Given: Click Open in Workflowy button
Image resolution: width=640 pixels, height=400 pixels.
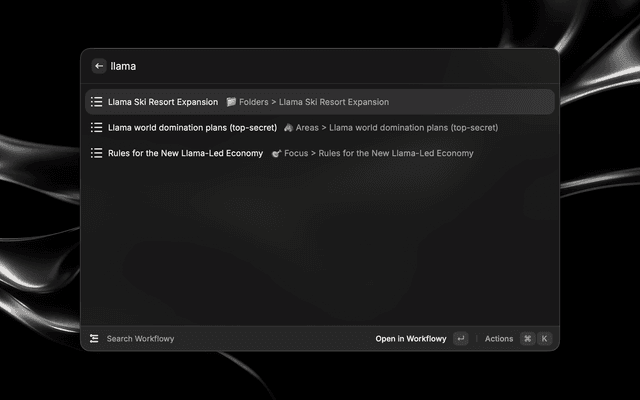Looking at the screenshot, I should pyautogui.click(x=411, y=338).
